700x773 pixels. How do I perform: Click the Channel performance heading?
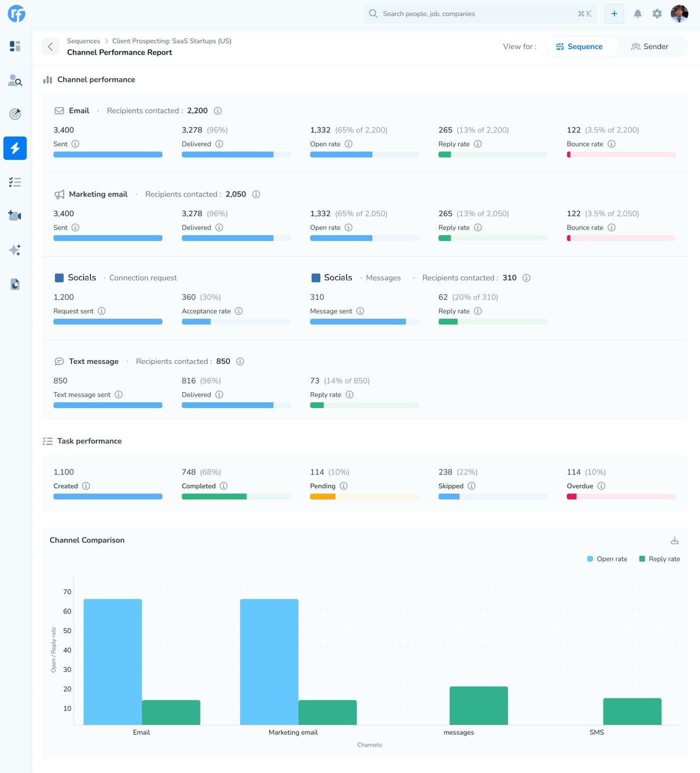96,79
